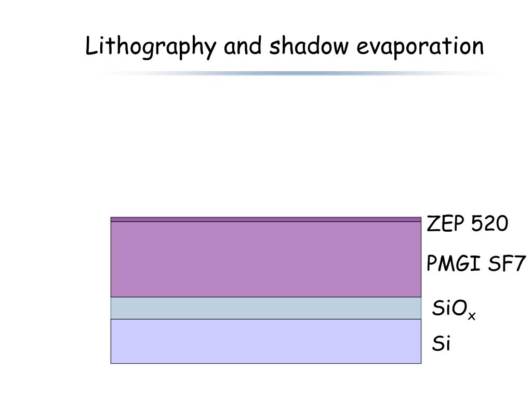
Task: Select the lavender Si substrate rectangle
Action: (x=266, y=341)
